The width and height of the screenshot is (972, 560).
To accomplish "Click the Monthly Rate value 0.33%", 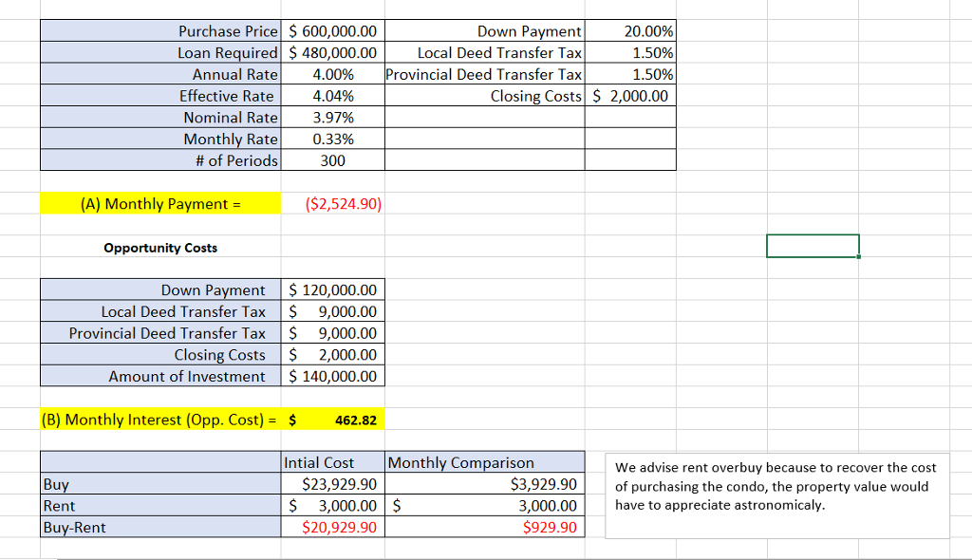I will click(332, 139).
